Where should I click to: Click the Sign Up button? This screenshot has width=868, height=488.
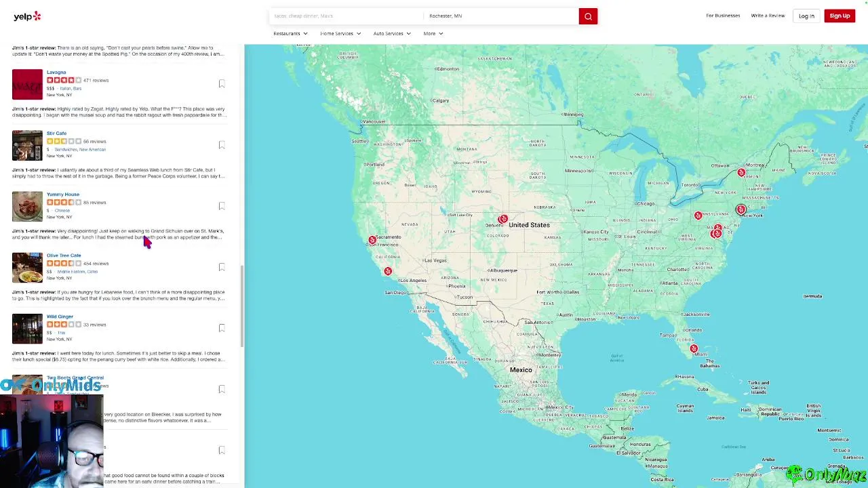pos(840,16)
